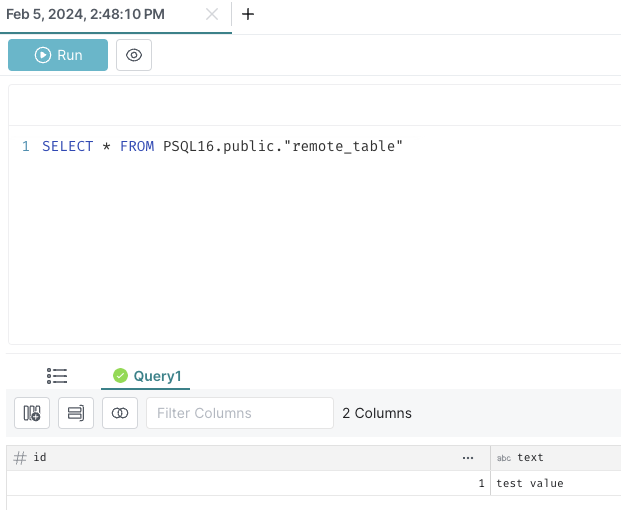The image size is (621, 510).
Task: Click the number type icon of id column
Action: click(20, 458)
